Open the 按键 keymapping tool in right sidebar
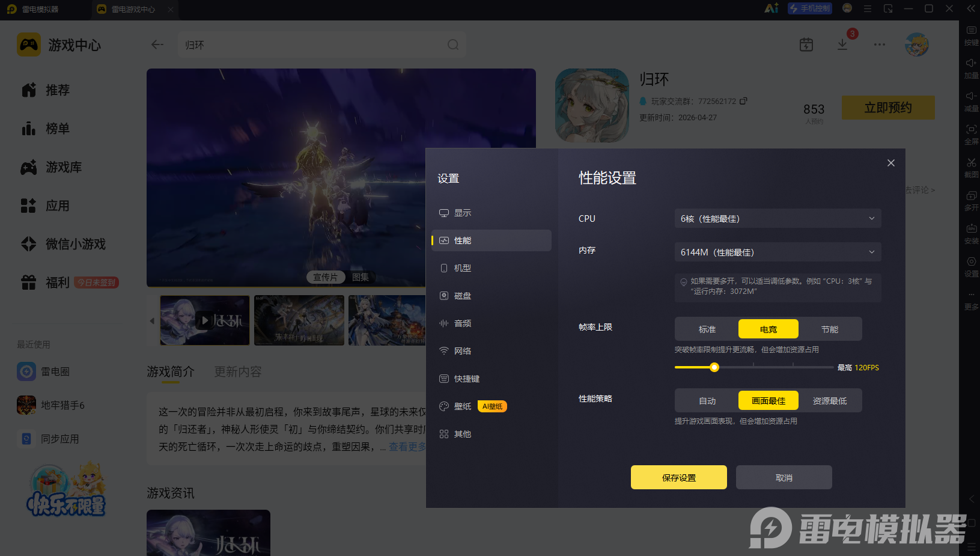The image size is (980, 556). click(971, 35)
